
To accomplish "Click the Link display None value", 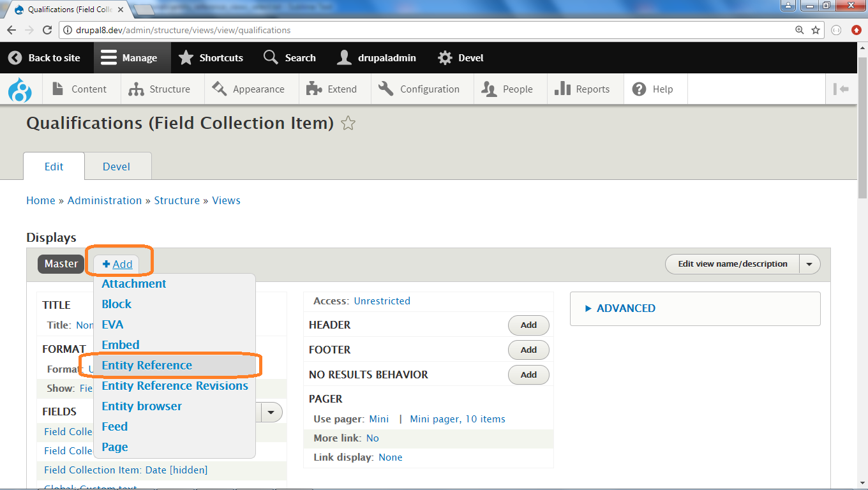I will point(391,457).
